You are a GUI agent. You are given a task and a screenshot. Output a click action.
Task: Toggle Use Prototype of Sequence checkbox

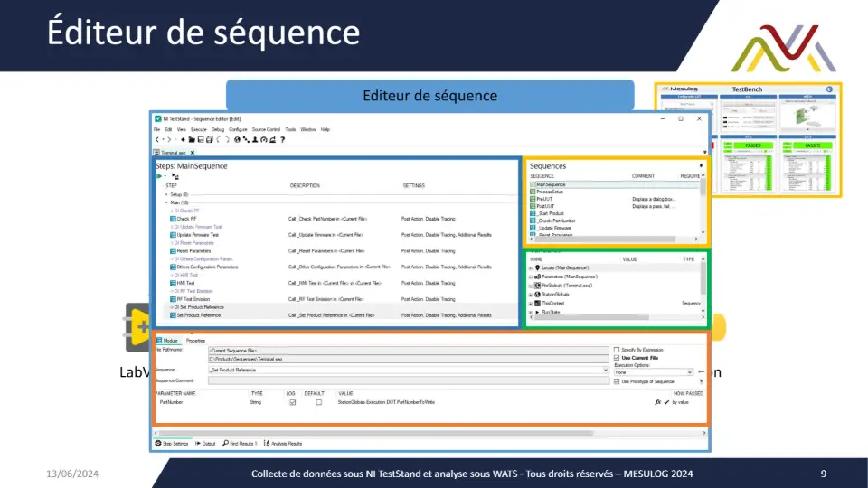point(617,381)
